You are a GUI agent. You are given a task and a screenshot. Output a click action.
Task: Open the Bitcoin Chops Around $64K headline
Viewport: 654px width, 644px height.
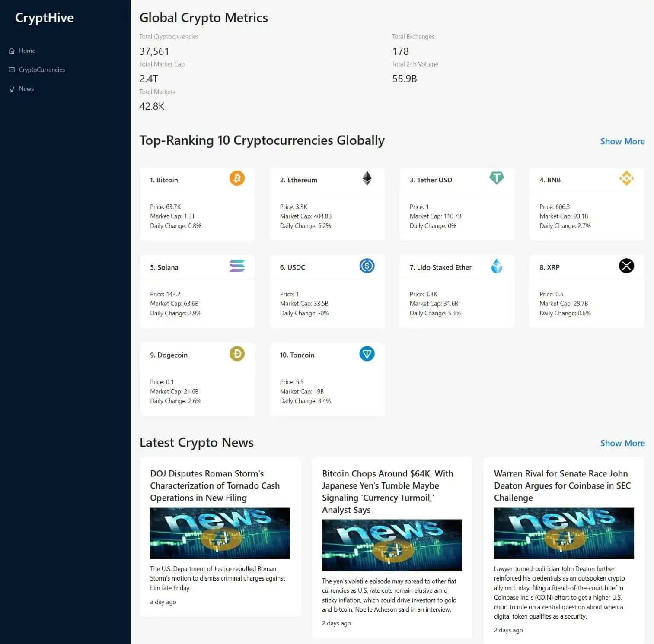(388, 492)
